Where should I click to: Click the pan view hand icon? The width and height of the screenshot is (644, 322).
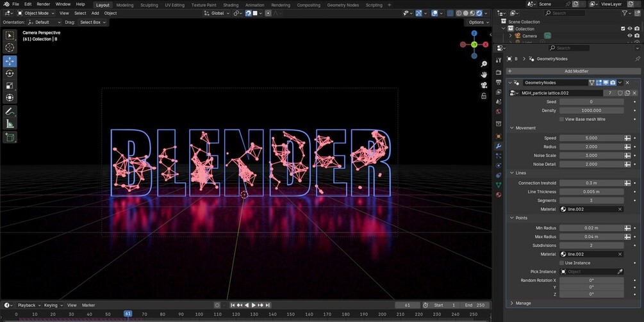click(x=484, y=75)
